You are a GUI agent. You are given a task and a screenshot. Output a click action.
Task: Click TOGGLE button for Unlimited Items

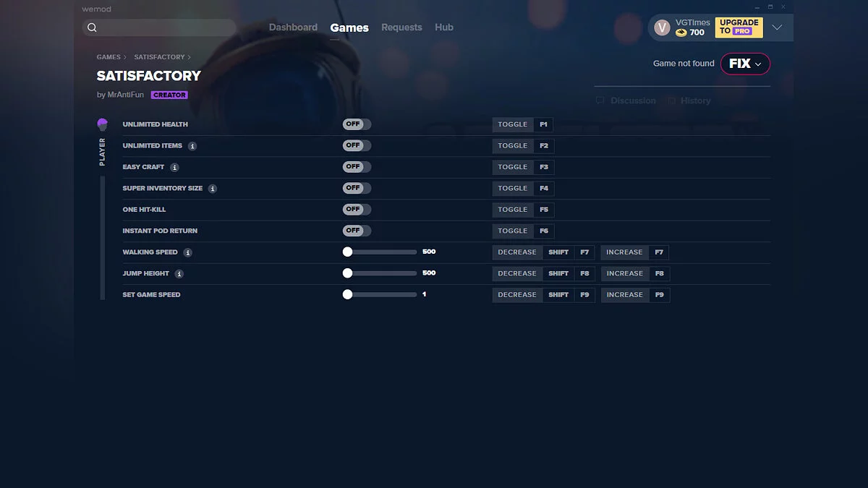[513, 145]
